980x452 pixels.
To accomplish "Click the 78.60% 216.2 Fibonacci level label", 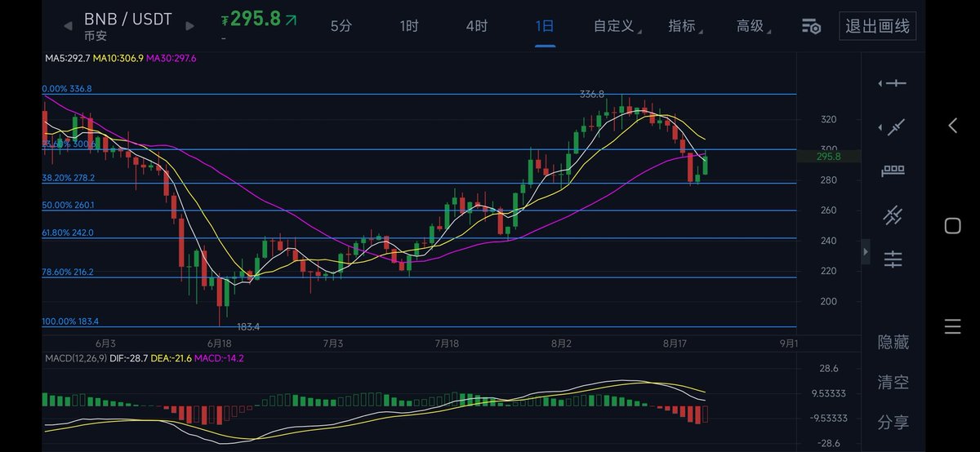I will click(x=68, y=272).
